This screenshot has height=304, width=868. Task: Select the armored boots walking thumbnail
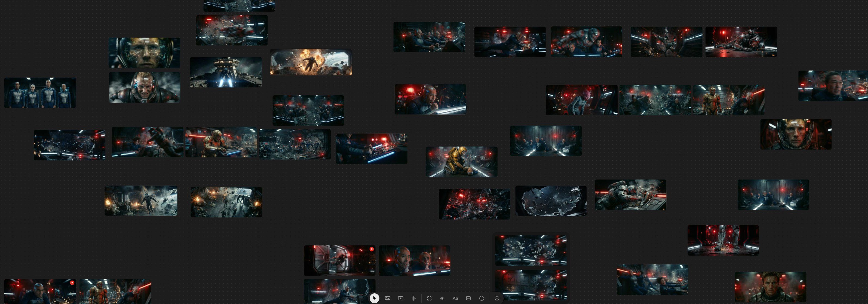[723, 240]
